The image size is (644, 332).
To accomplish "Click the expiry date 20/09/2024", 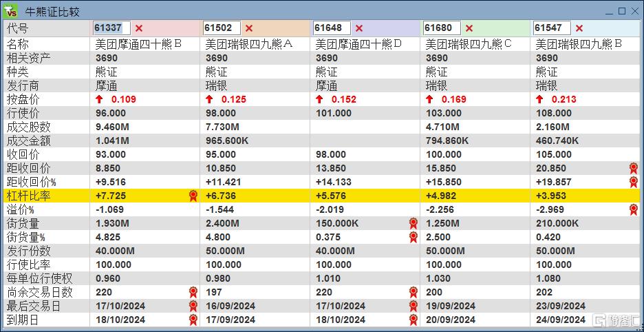I will tap(450, 320).
